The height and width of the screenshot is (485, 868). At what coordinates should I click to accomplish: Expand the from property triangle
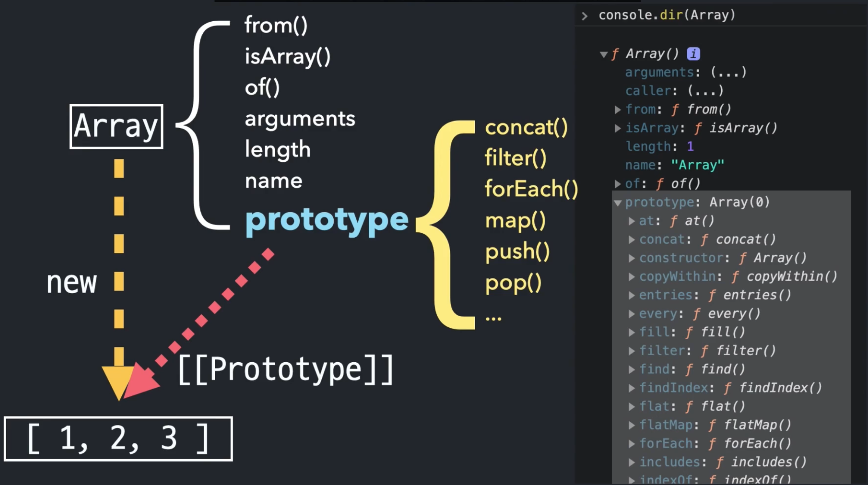[618, 109]
